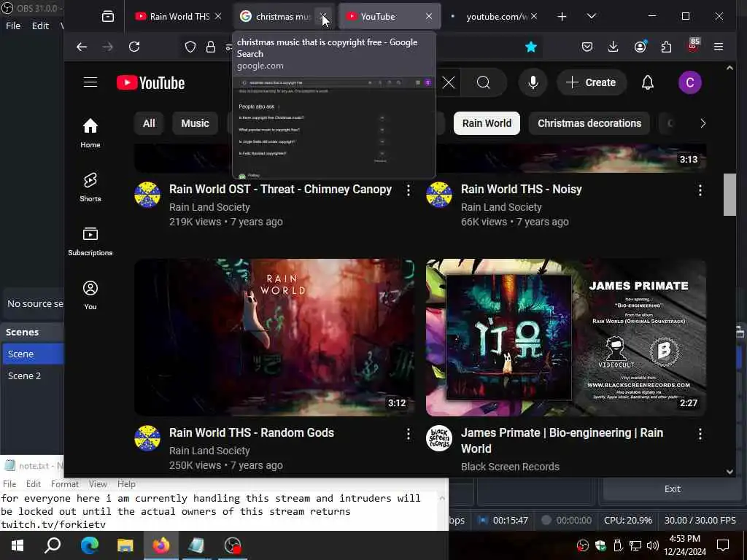
Task: Select the active YouTube tab
Action: [388, 17]
